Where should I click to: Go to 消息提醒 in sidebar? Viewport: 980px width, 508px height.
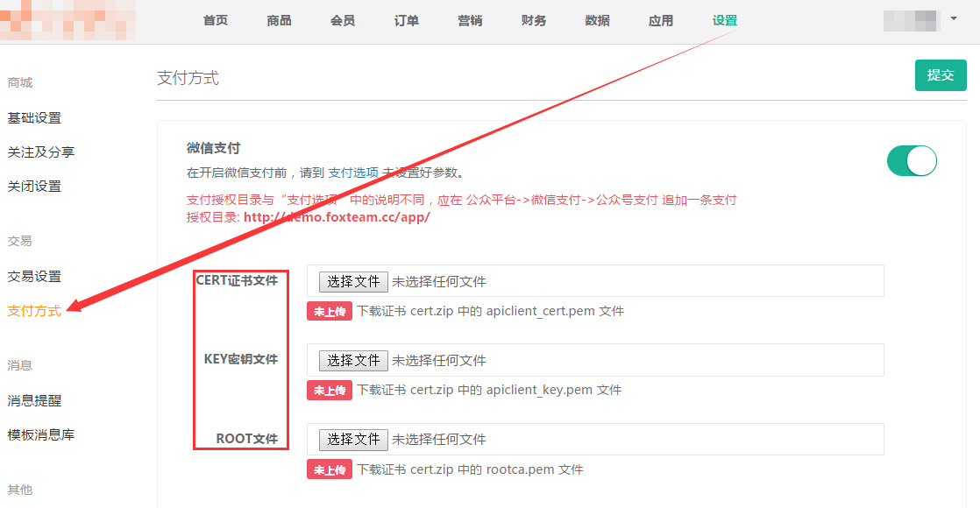[34, 400]
